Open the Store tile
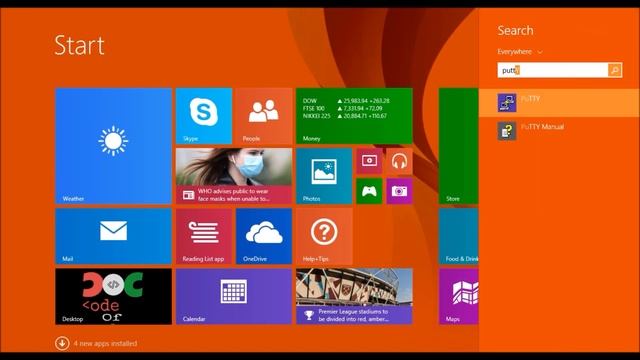Screen dimensions: 640x360 pyautogui.click(x=459, y=146)
